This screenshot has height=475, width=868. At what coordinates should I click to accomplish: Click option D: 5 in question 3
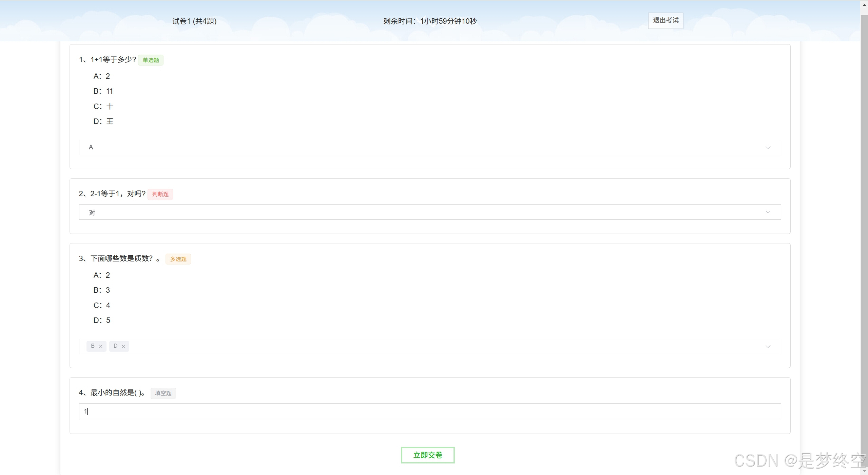[102, 320]
